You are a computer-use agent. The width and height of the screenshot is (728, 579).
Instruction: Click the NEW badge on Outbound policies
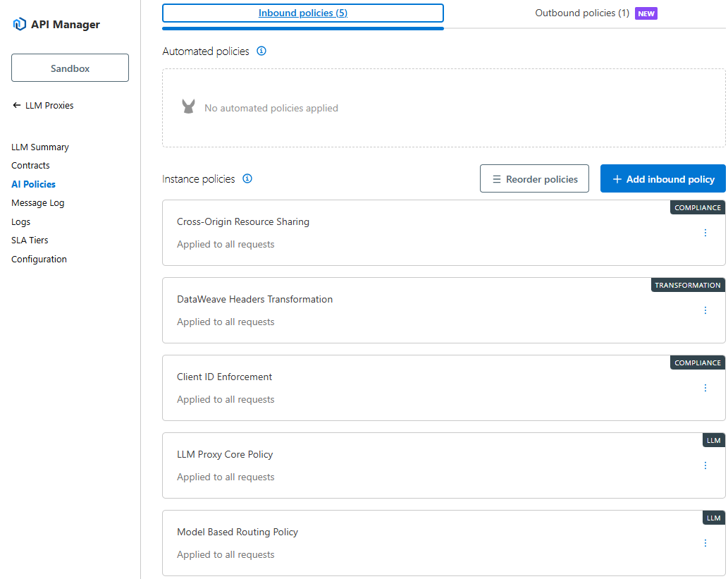[x=646, y=13]
